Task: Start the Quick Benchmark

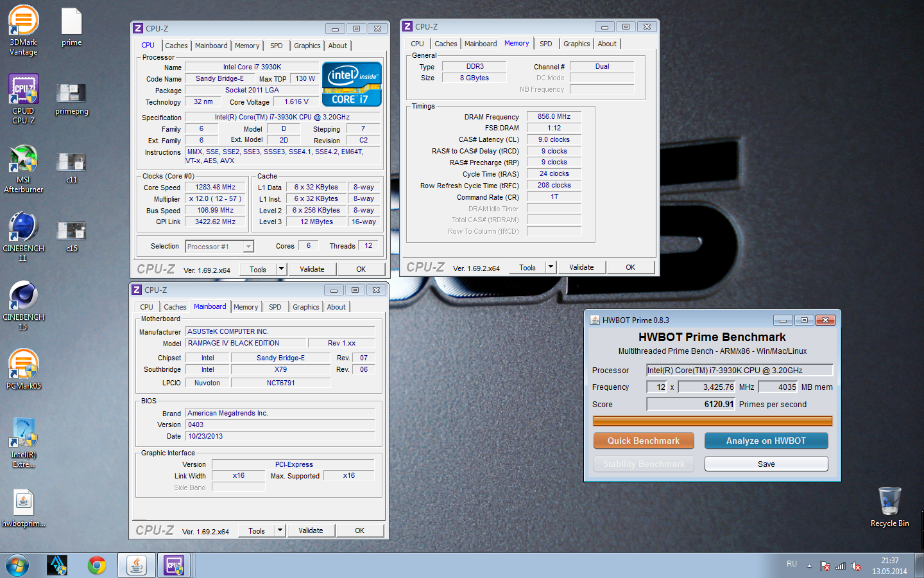Action: 644,441
